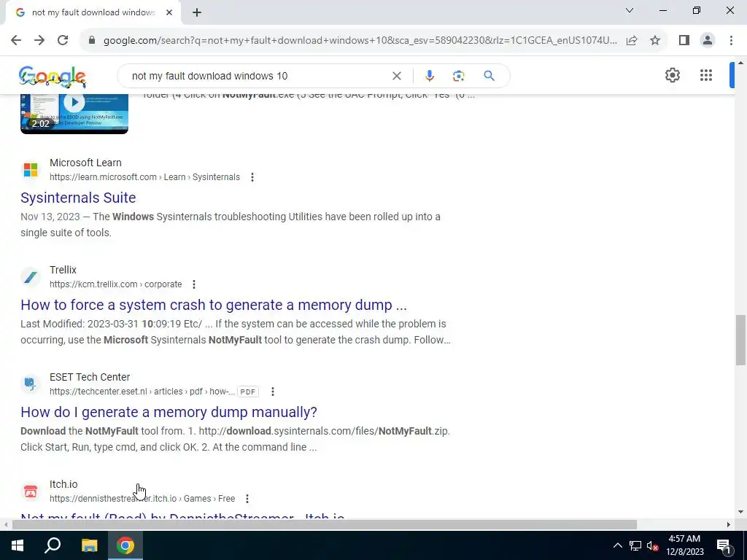Play the 2:02 NotMyFault video thumbnail
This screenshot has height=560, width=747.
click(x=74, y=113)
